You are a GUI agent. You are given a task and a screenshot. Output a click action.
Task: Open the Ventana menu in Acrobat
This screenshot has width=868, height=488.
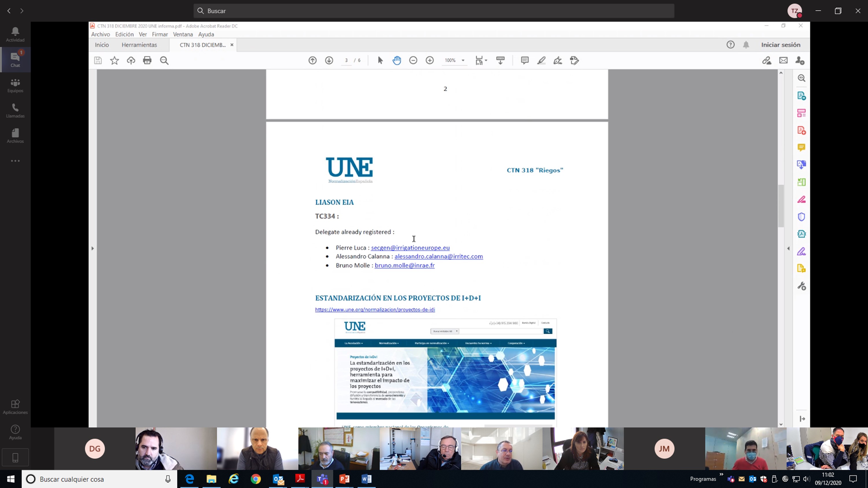tap(183, 34)
